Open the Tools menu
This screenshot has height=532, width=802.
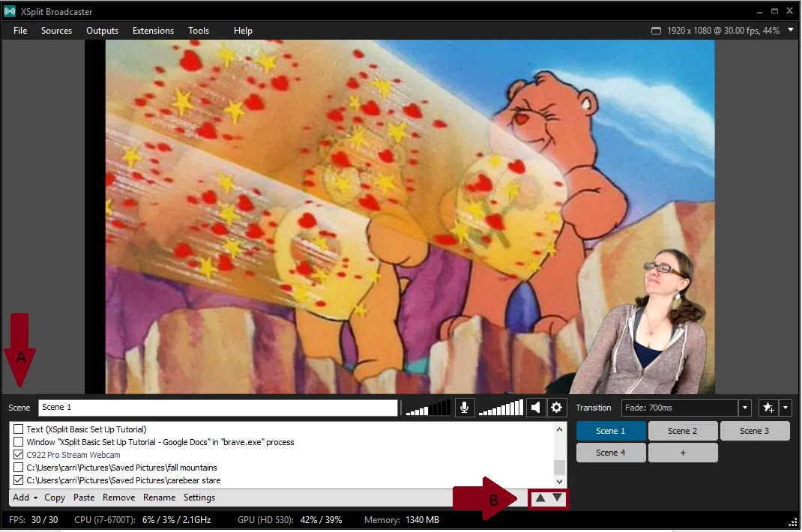click(x=199, y=31)
